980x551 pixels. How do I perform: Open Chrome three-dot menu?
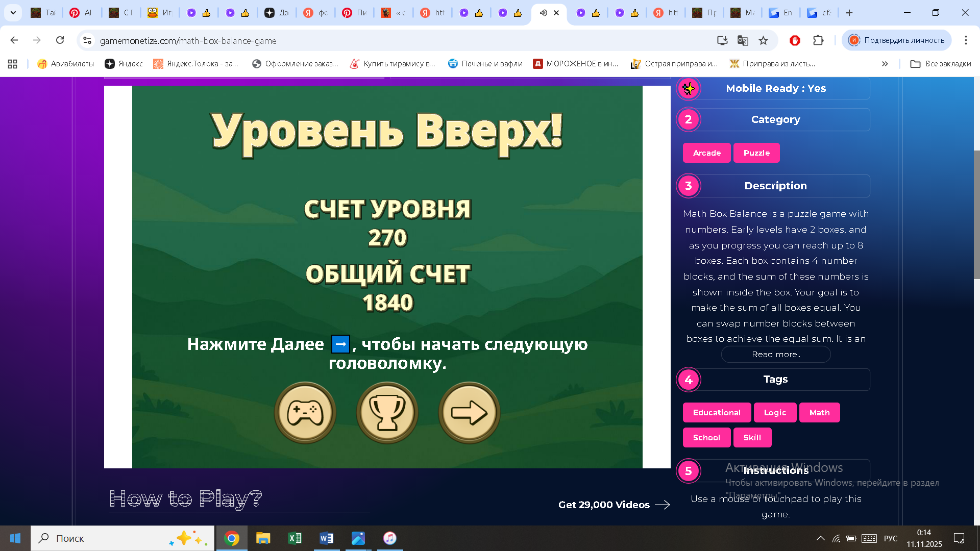pos(966,40)
